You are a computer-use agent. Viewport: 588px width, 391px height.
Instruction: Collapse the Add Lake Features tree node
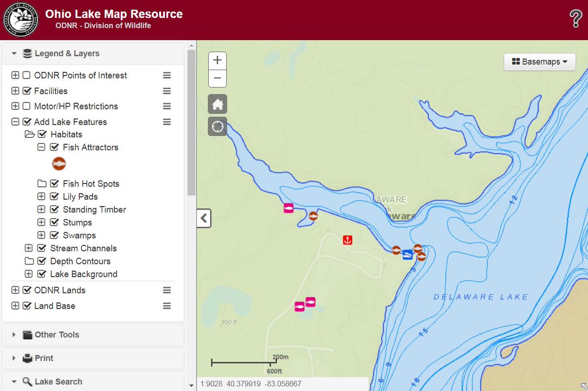click(x=15, y=122)
